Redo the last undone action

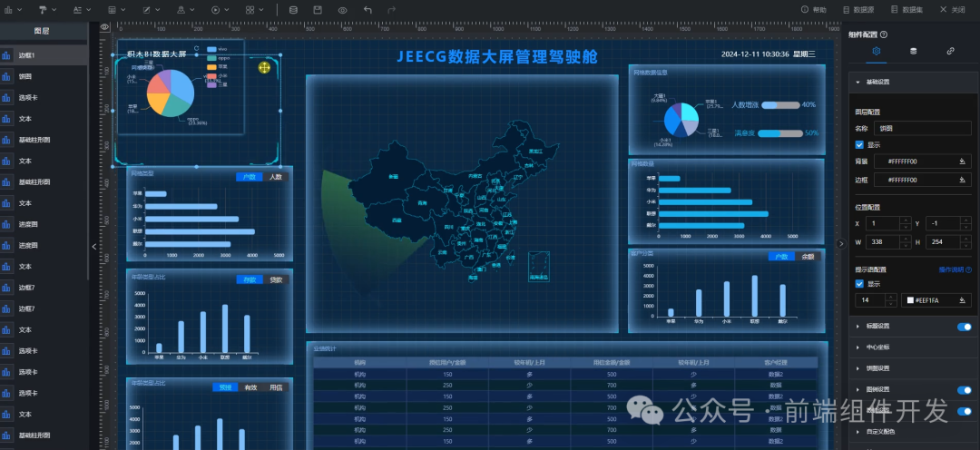pyautogui.click(x=392, y=10)
